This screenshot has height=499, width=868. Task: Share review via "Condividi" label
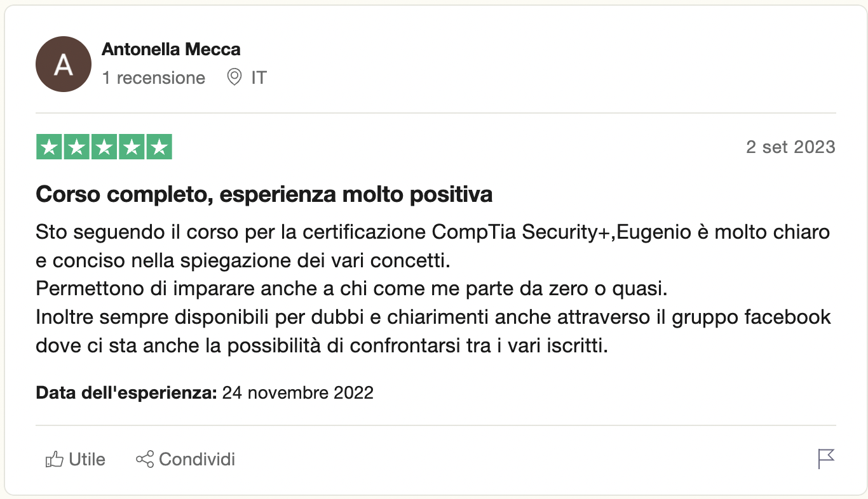click(x=197, y=459)
